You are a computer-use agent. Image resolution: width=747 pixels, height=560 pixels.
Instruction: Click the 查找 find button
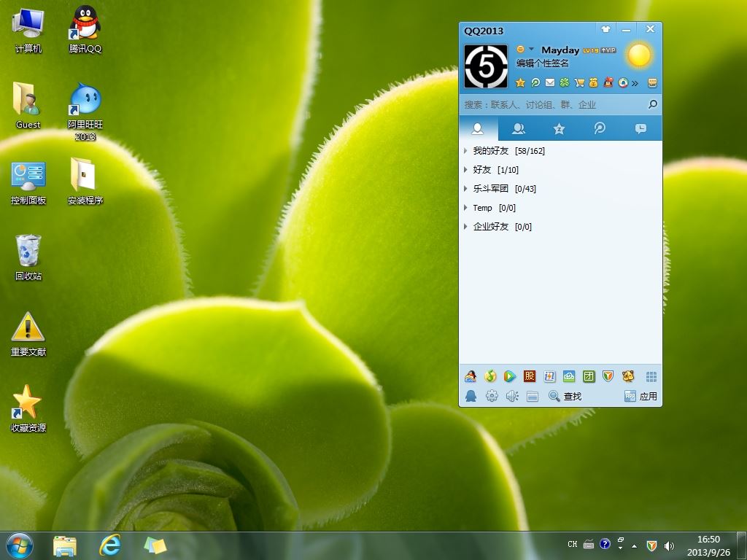click(x=565, y=396)
